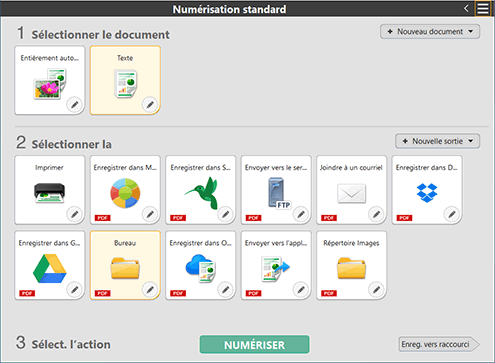
Task: Start scanning with the NUMÉRISER button
Action: [x=254, y=345]
